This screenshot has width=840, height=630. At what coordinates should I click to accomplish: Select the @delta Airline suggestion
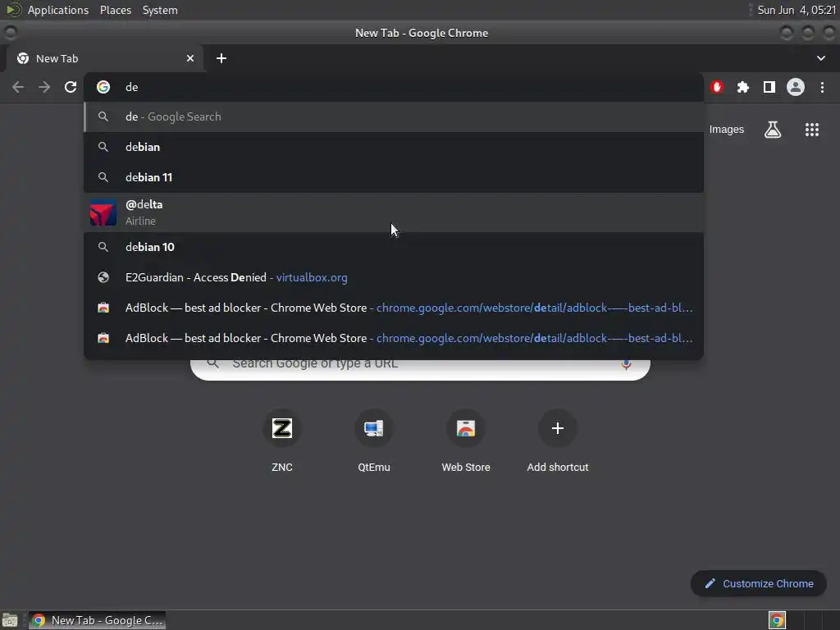[x=394, y=212]
